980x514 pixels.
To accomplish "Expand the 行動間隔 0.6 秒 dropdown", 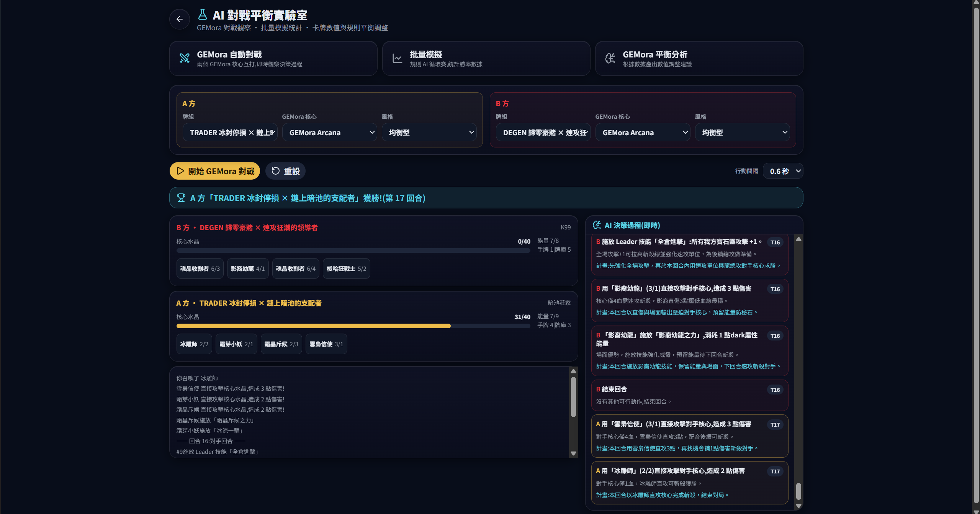I will (x=783, y=171).
